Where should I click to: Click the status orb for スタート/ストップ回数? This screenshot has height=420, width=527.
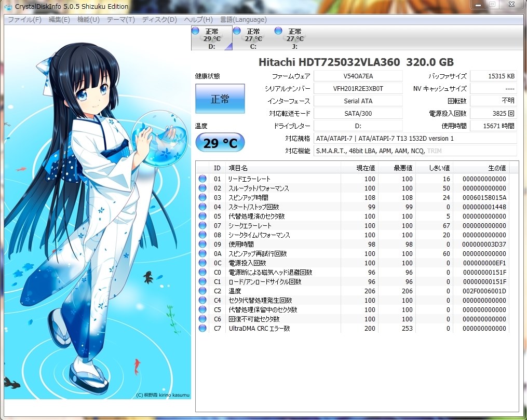(202, 207)
